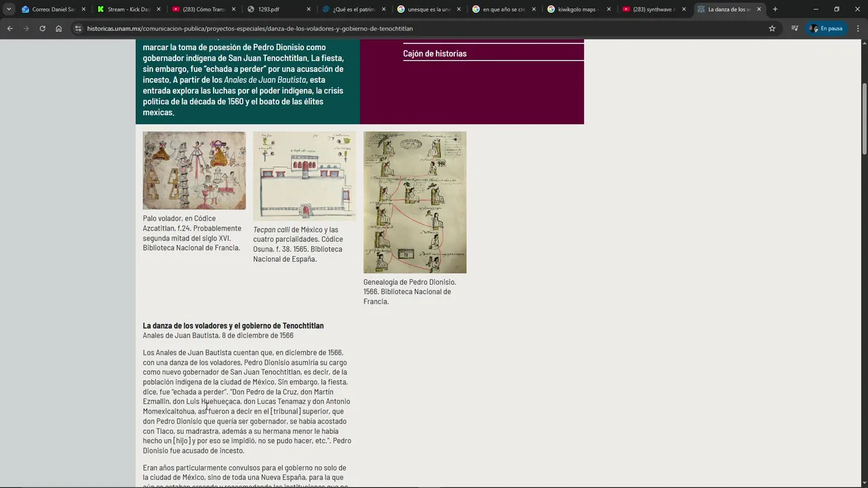Screen dimensions: 868x488
Task: Reload the current page
Action: [x=42, y=28]
